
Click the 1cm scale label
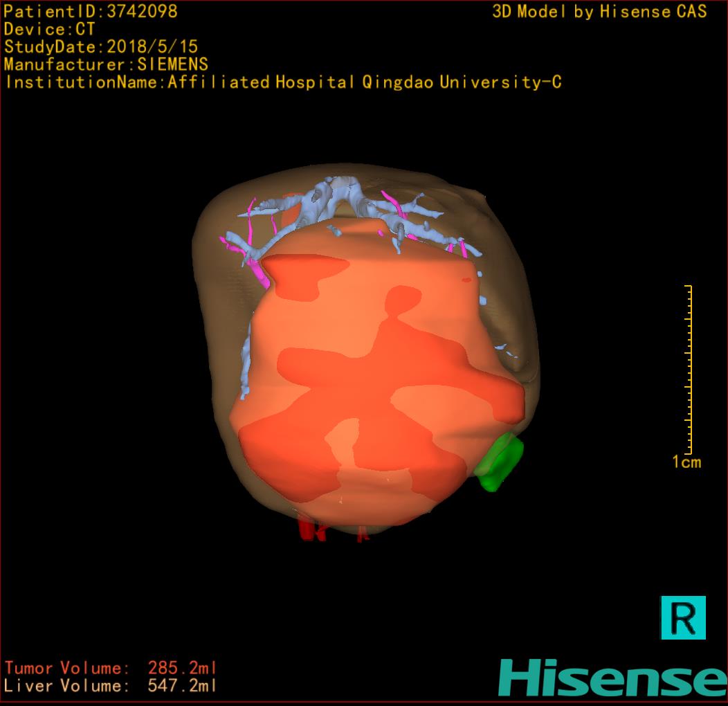pos(686,462)
